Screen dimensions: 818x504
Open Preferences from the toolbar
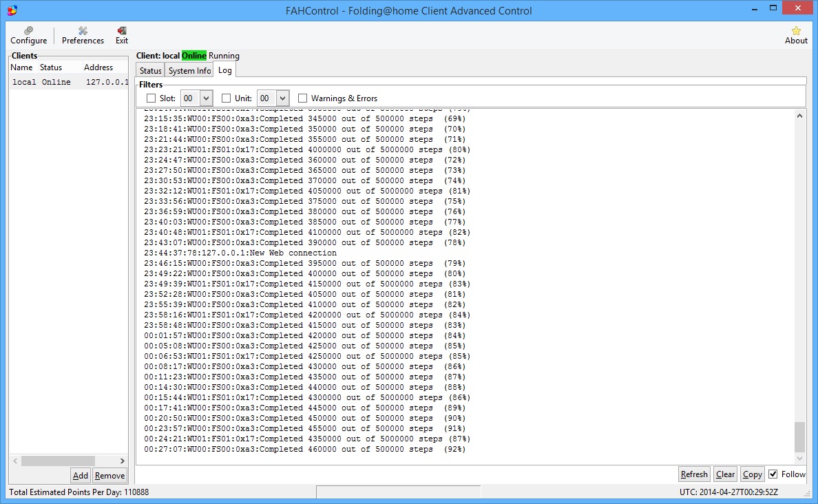[x=83, y=36]
